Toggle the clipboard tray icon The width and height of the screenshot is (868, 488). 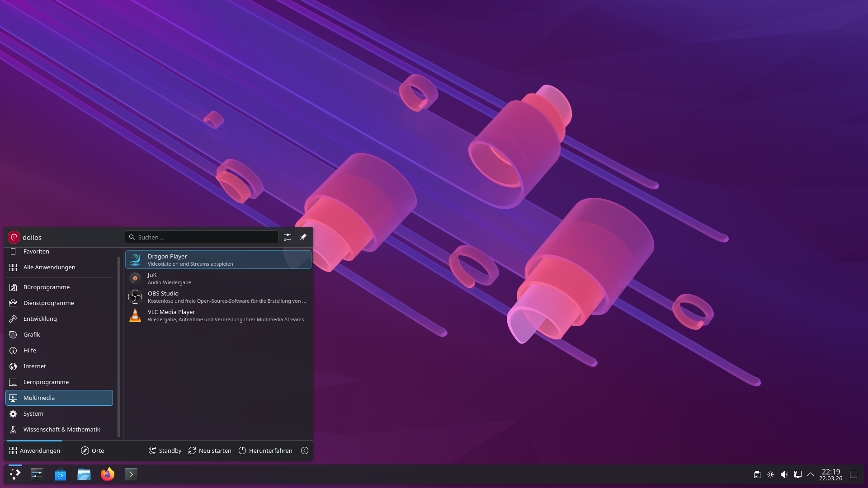pos(757,474)
